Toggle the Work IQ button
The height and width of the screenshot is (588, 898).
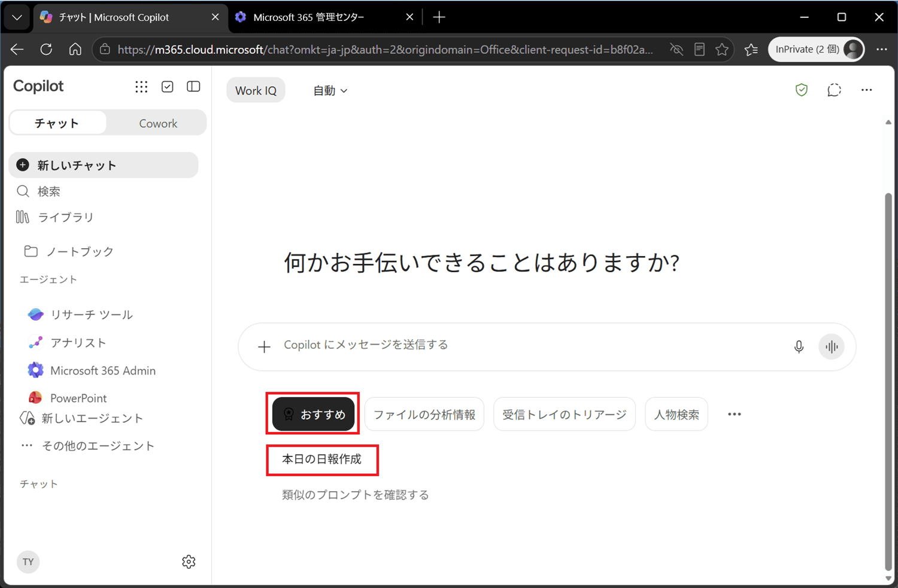256,90
